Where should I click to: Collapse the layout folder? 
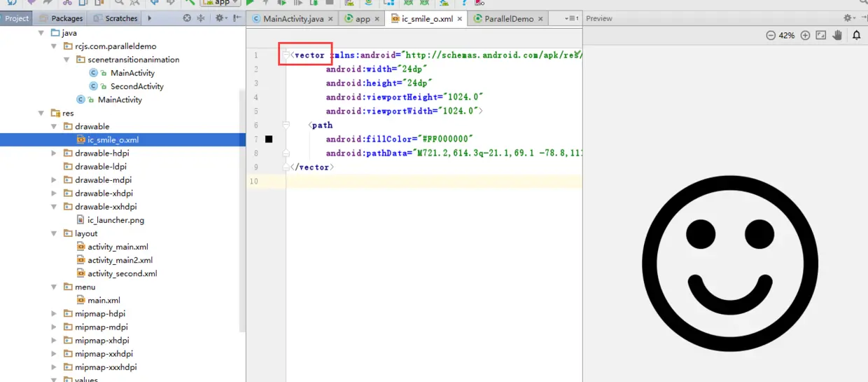point(55,233)
